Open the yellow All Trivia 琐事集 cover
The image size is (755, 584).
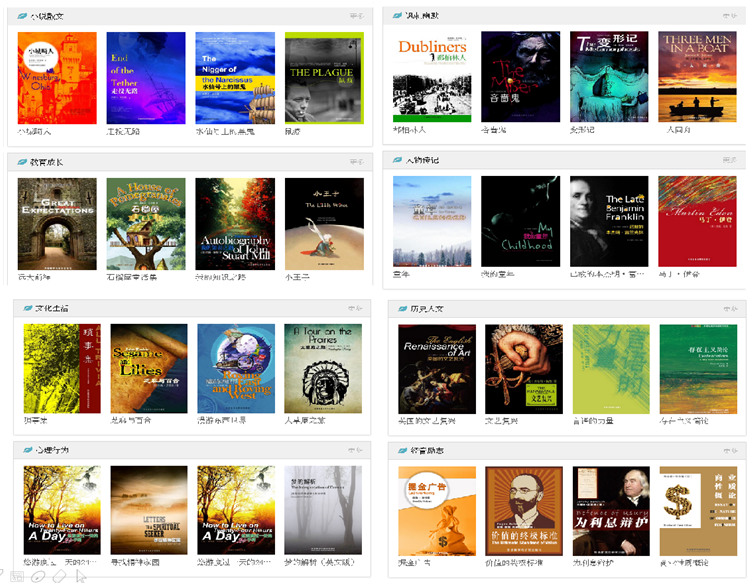pyautogui.click(x=62, y=368)
